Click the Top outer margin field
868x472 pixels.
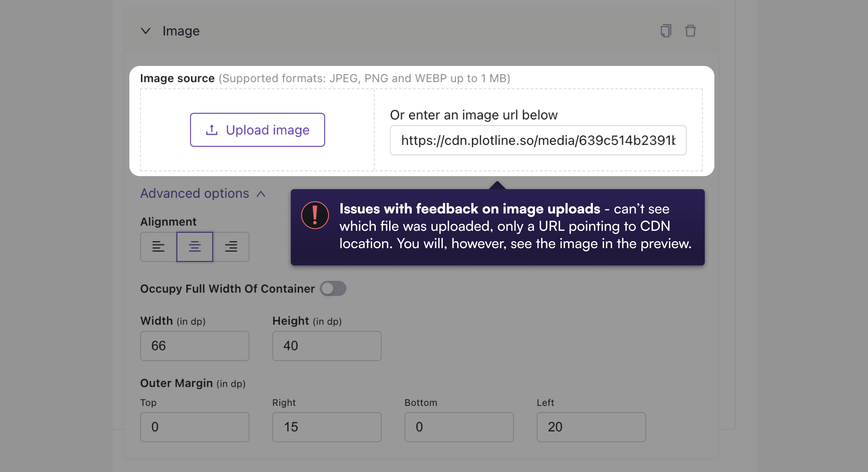point(195,427)
